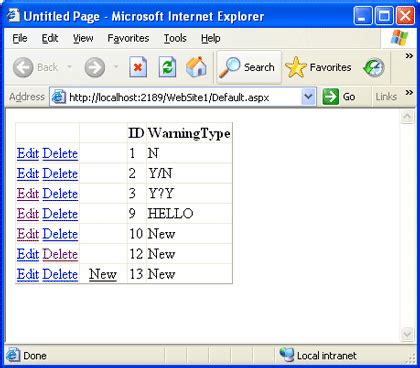Click the Local intranet zone icon
Viewport: 420px width, 368px height.
click(x=286, y=355)
